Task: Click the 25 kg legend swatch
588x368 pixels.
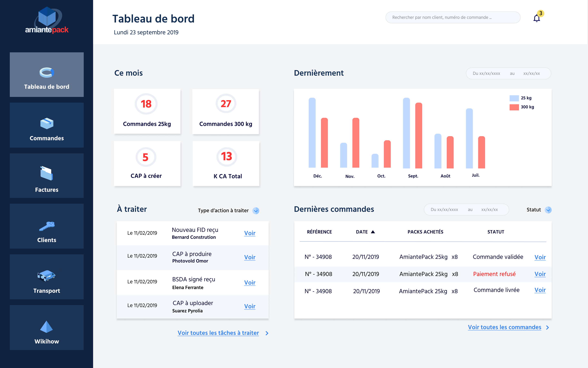Action: (x=514, y=98)
